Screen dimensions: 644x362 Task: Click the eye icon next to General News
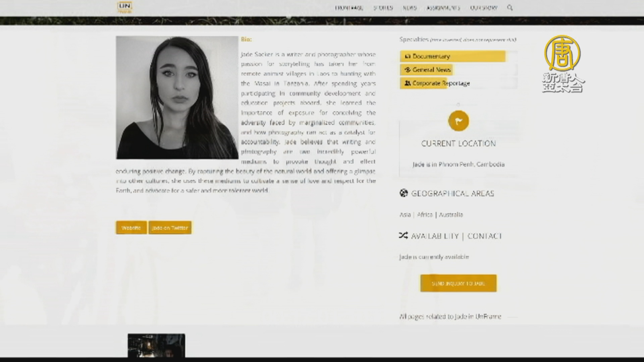coord(408,70)
